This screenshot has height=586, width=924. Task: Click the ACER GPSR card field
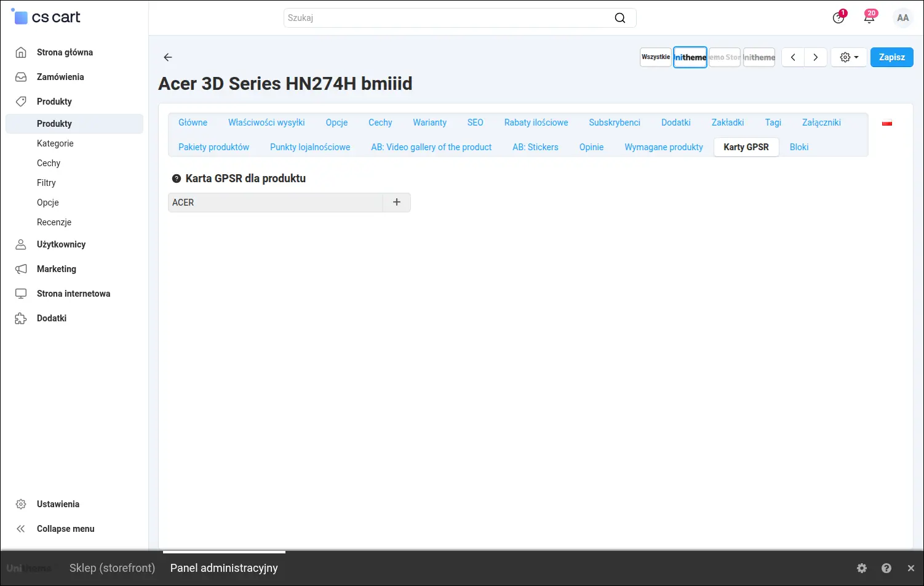point(276,203)
